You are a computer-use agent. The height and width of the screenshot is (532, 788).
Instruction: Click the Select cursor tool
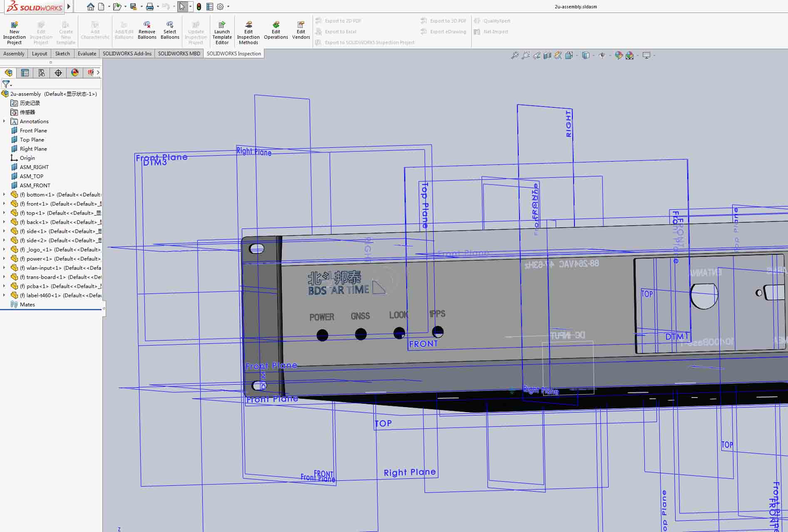182,7
